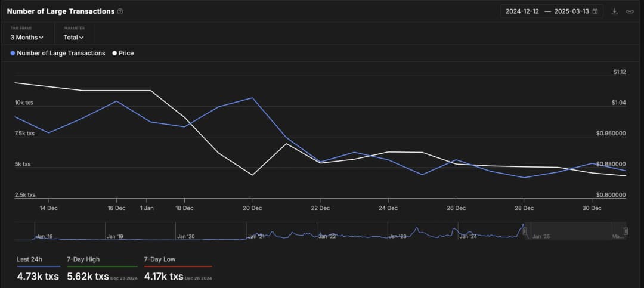The image size is (644, 288).
Task: Click the download chart data icon
Action: (615, 11)
